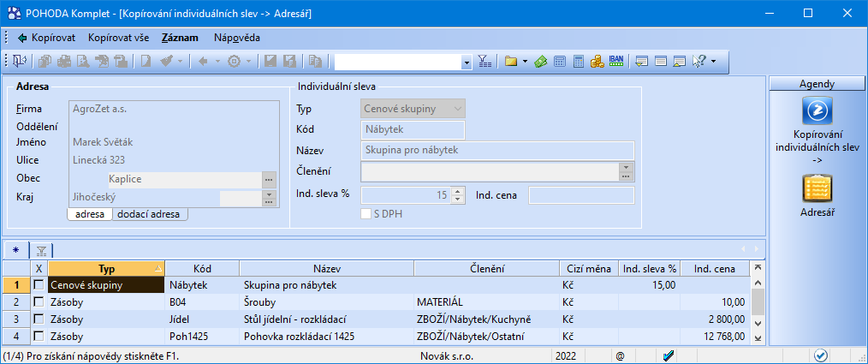
Task: Select the ZBOŽÍ/Nábytek/Kuchyně cell
Action: tap(486, 319)
